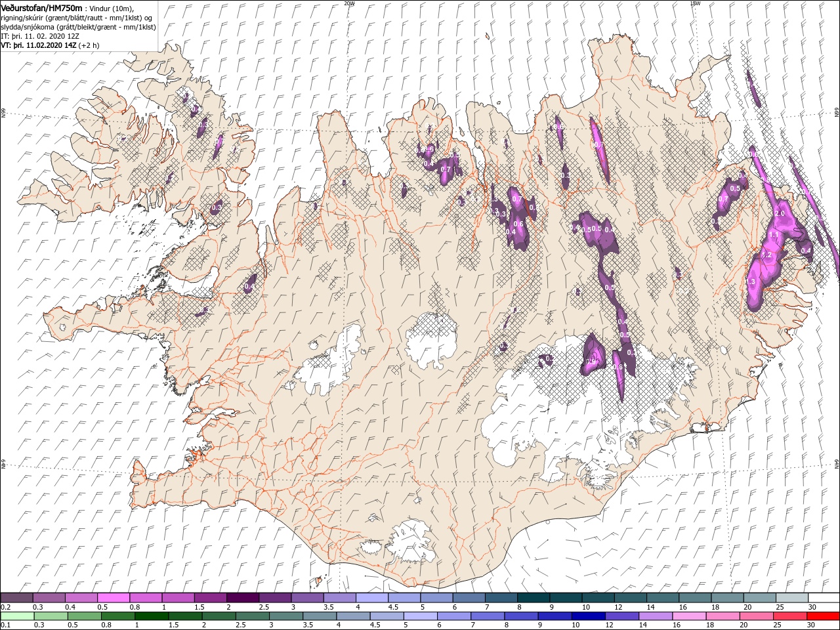
Task: Pick lower legend deep blue swatch at 10
Action: pyautogui.click(x=588, y=616)
